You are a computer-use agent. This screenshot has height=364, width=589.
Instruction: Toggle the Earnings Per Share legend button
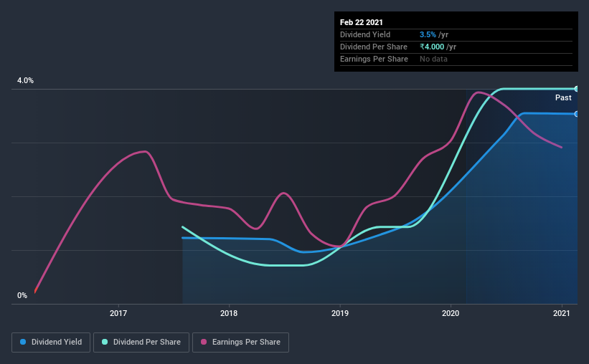click(240, 343)
